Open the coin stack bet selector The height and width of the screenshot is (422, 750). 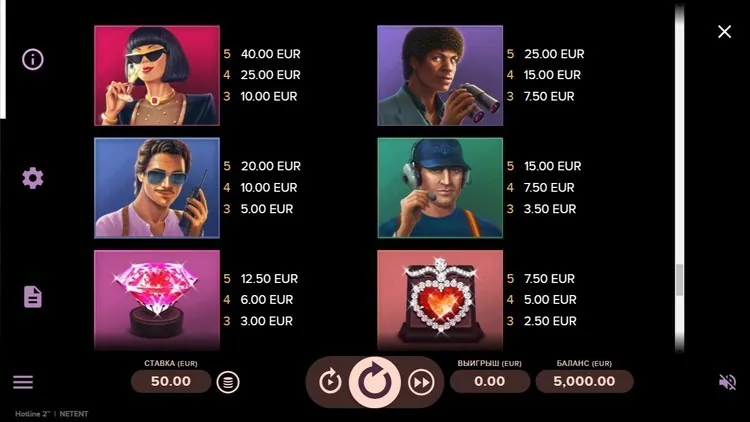pyautogui.click(x=228, y=382)
